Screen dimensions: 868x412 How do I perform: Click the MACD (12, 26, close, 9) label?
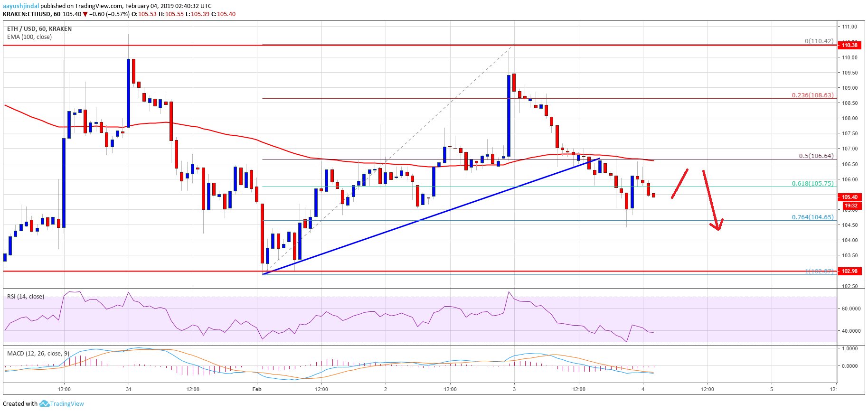(38, 354)
